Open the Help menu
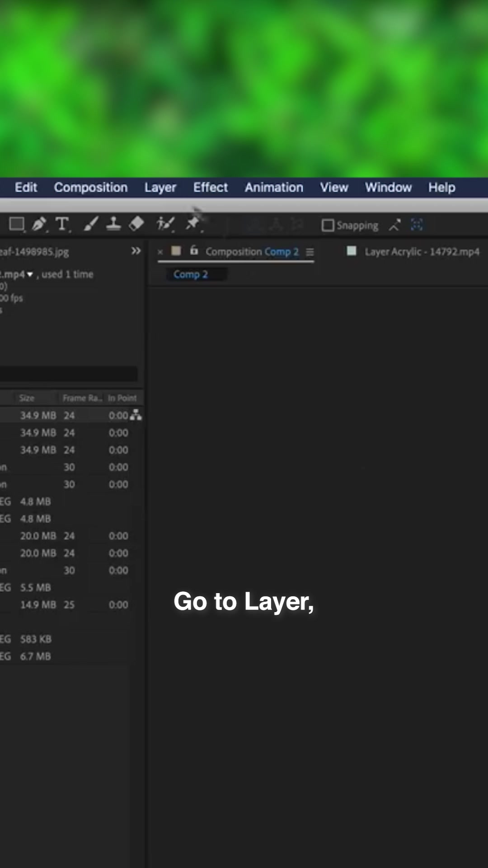 [x=442, y=188]
